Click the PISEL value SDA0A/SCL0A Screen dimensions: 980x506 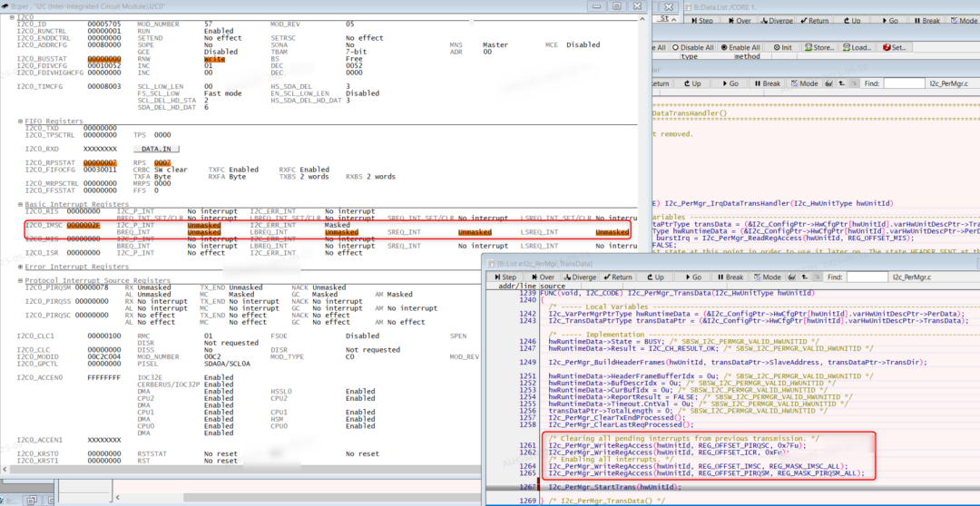click(x=227, y=364)
